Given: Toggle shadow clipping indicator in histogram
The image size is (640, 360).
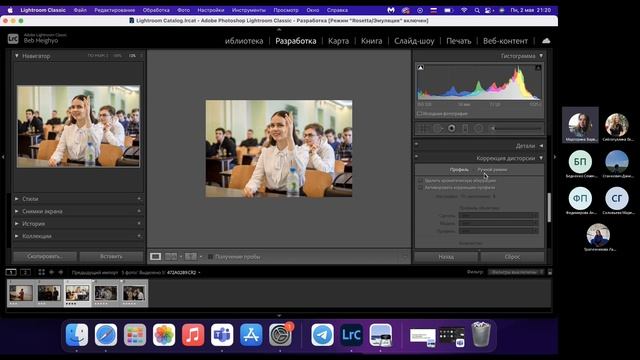Looking at the screenshot, I should pyautogui.click(x=420, y=67).
